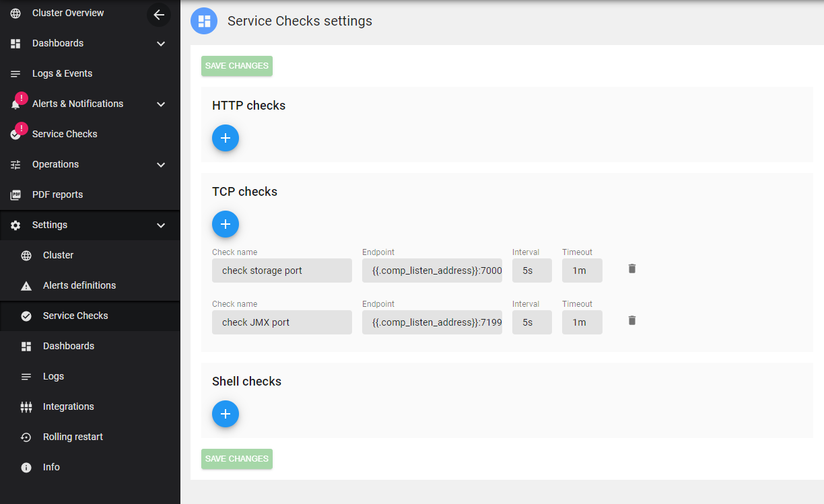Click the Service Checks settings header icon
Screen dimensions: 824x504
pyautogui.click(x=204, y=21)
